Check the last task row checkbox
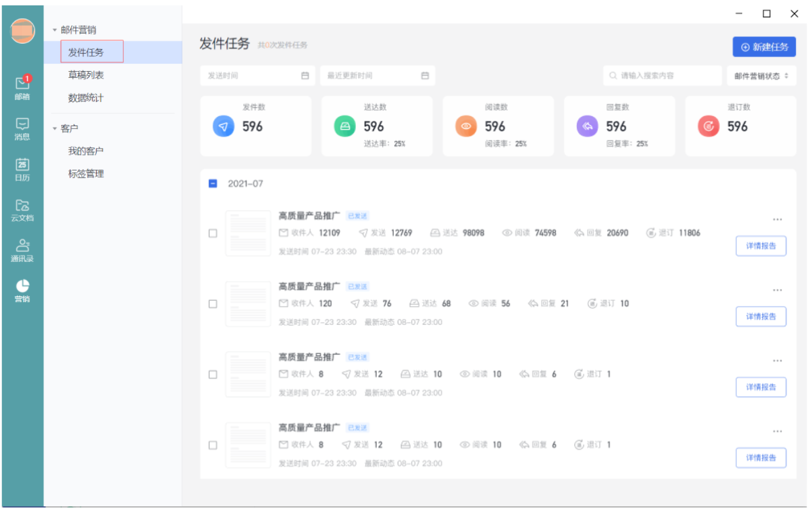Screen dimensions: 812x515 [213, 445]
